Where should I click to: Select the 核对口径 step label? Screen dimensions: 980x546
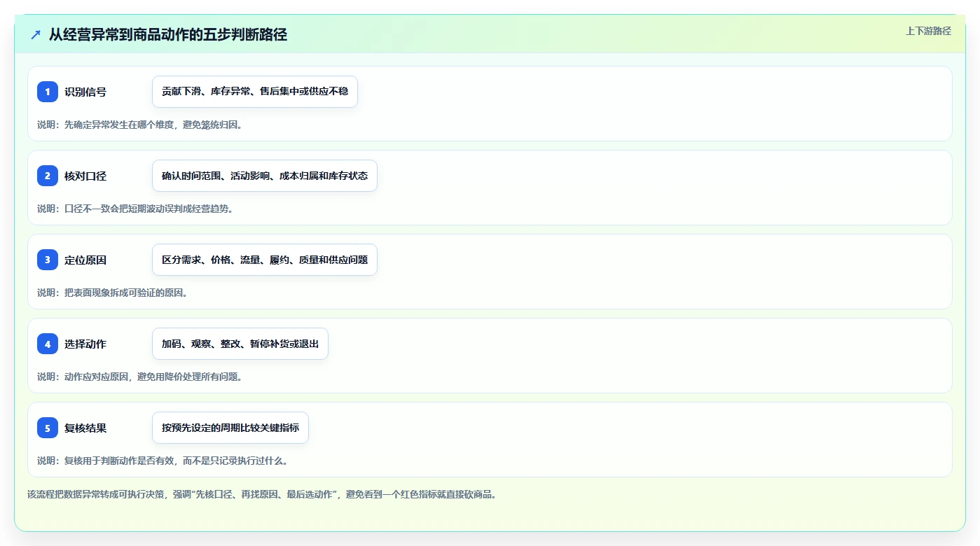(x=85, y=176)
